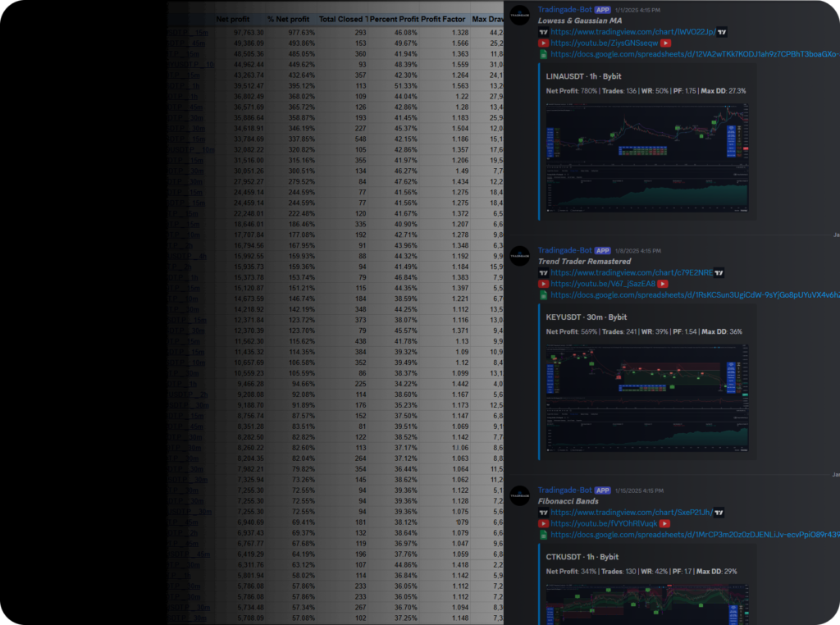Open Google Sheets link starting 12VA2wTKk7KODJ

click(695, 54)
